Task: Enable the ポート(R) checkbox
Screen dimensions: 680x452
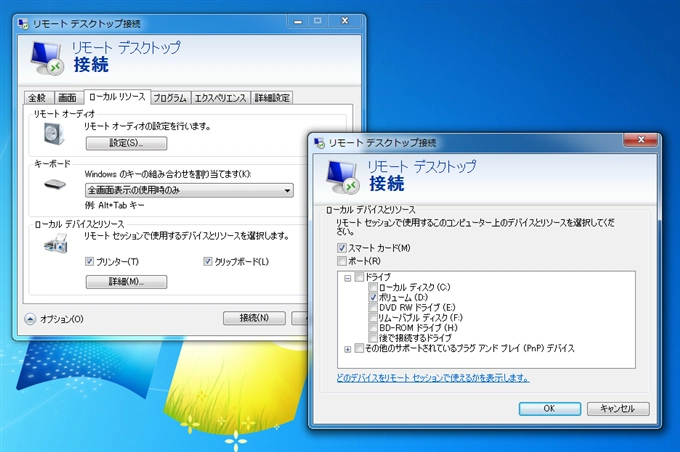Action: tap(342, 261)
